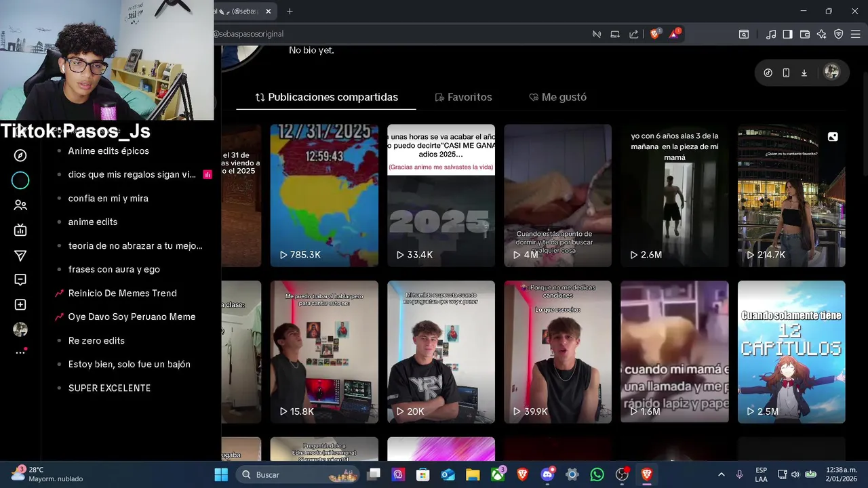Screen dimensions: 868x488
Task: Click install app icon in address bar
Action: (x=615, y=34)
